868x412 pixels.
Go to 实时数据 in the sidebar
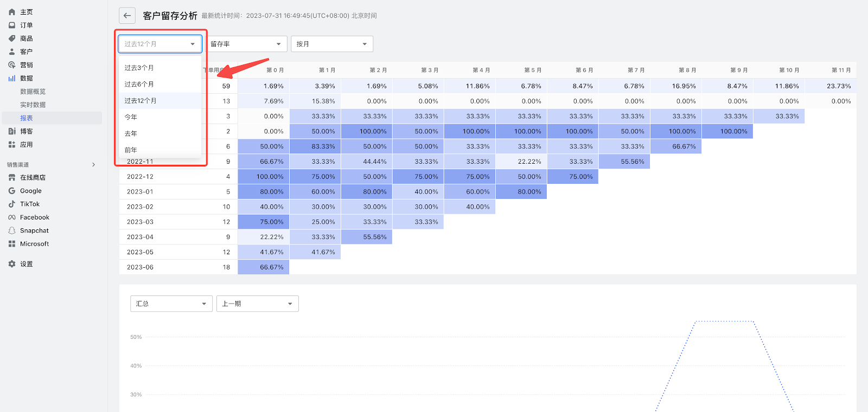[33, 105]
